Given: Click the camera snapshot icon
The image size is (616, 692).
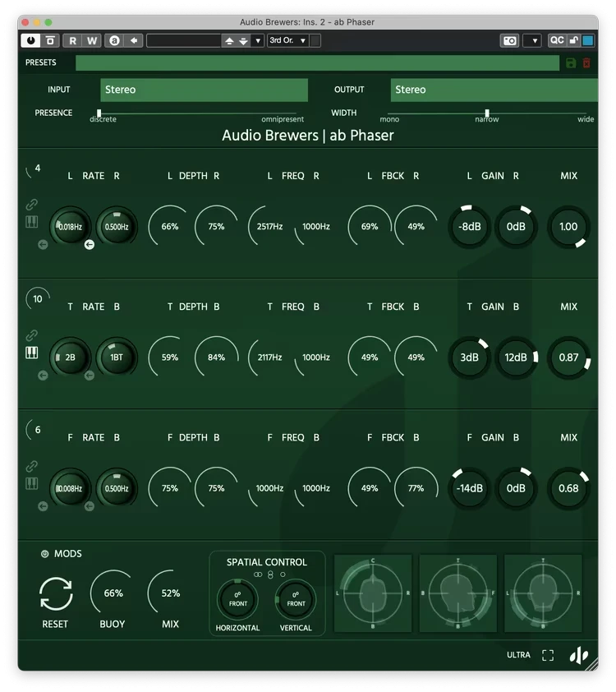Looking at the screenshot, I should (509, 40).
